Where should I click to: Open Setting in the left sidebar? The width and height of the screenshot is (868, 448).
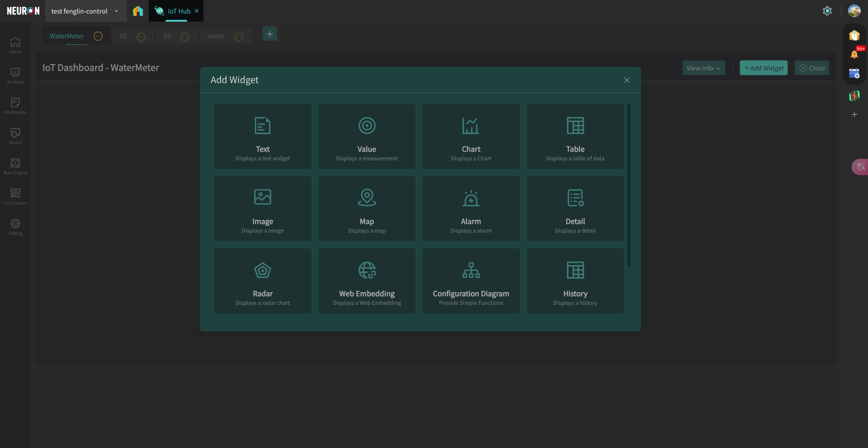click(x=15, y=227)
